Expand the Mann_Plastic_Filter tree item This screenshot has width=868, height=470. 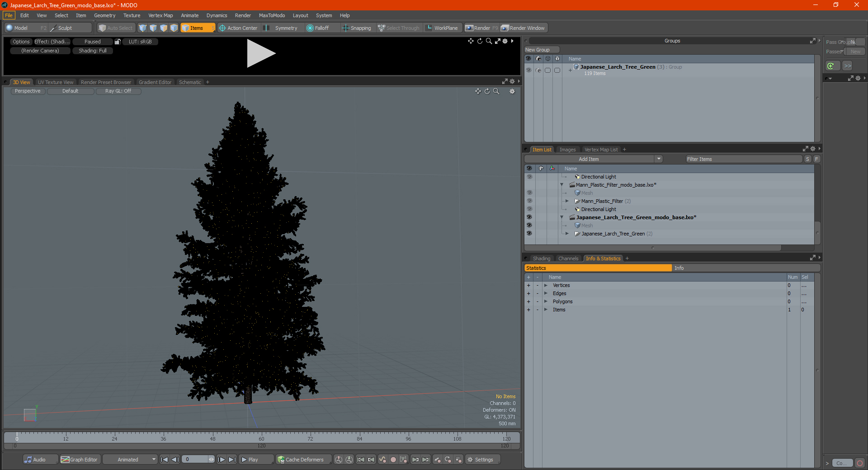point(567,201)
